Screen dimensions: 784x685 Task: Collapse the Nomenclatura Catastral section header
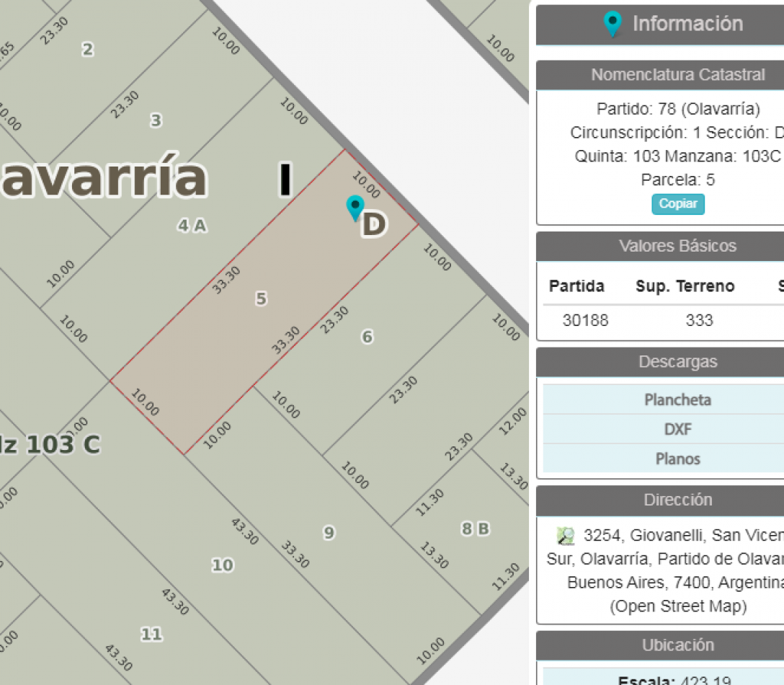tap(677, 75)
